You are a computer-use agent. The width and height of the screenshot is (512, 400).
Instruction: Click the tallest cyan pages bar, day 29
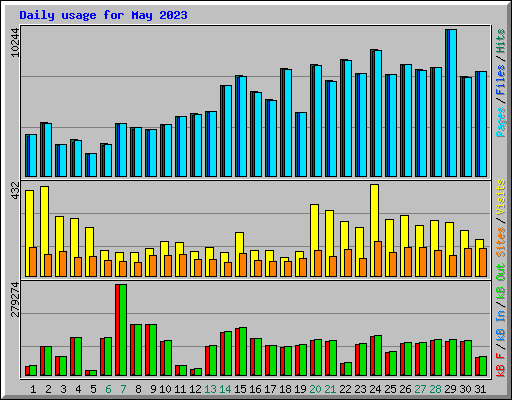pos(453,103)
